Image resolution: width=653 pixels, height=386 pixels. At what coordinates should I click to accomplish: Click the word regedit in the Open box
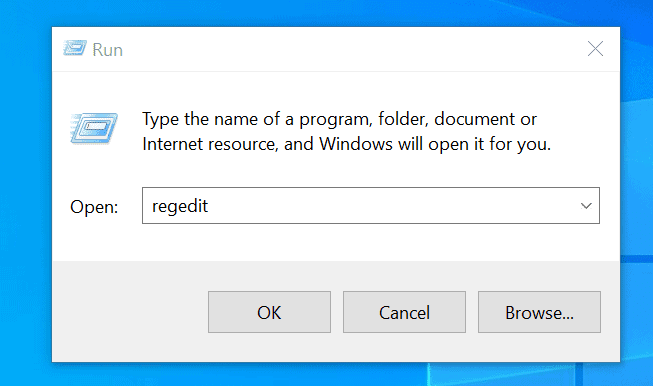(180, 207)
